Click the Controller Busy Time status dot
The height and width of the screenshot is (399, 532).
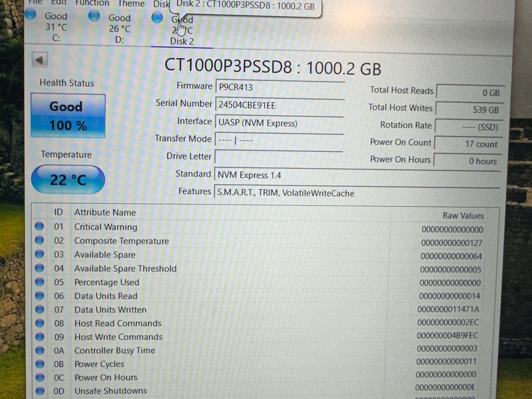40,350
